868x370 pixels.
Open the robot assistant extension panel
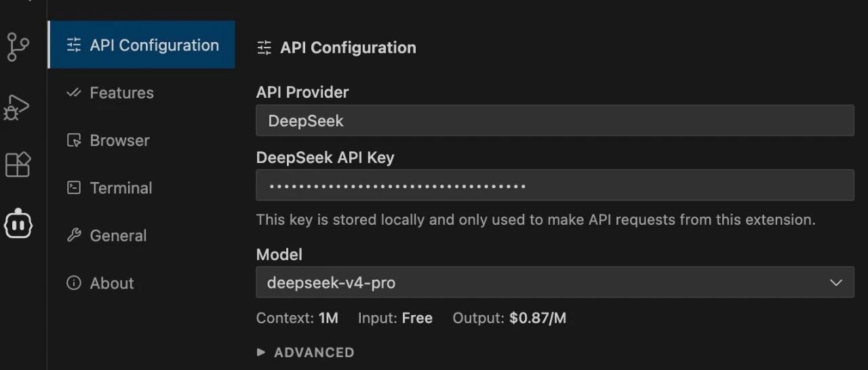(x=18, y=223)
